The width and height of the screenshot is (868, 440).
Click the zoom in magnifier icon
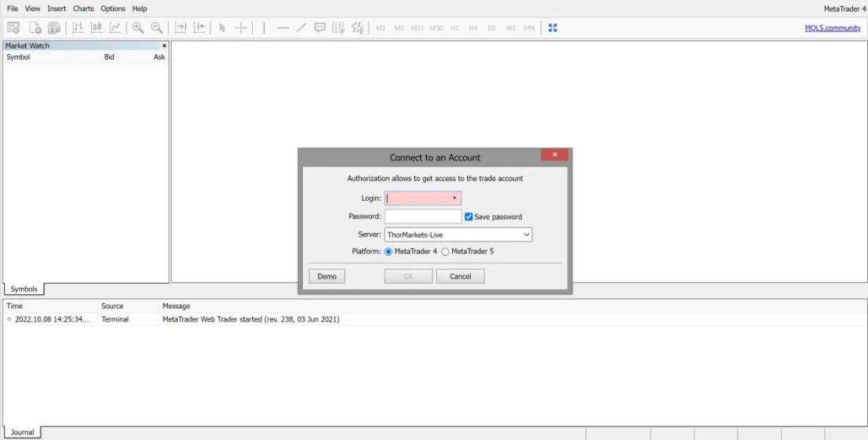point(138,27)
